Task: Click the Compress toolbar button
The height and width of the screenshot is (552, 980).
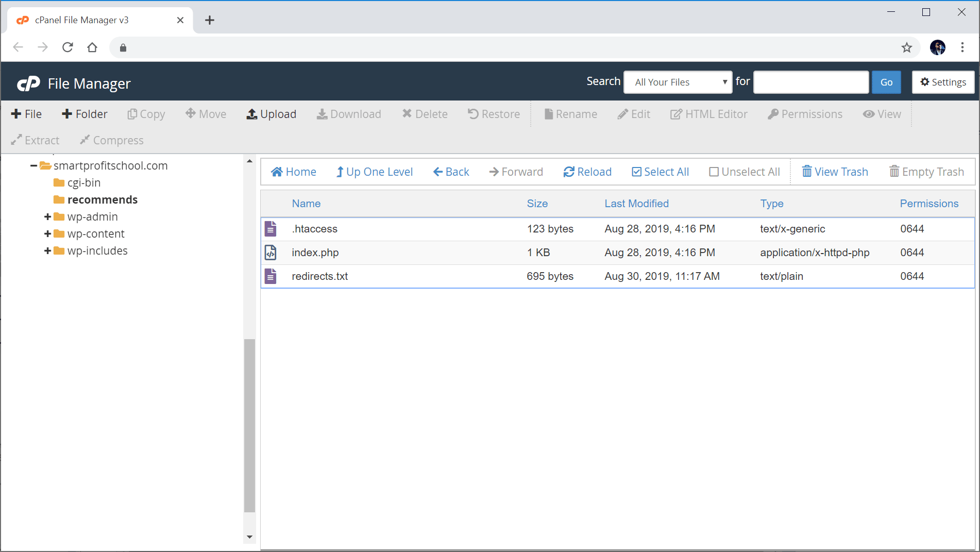Action: pyautogui.click(x=111, y=140)
